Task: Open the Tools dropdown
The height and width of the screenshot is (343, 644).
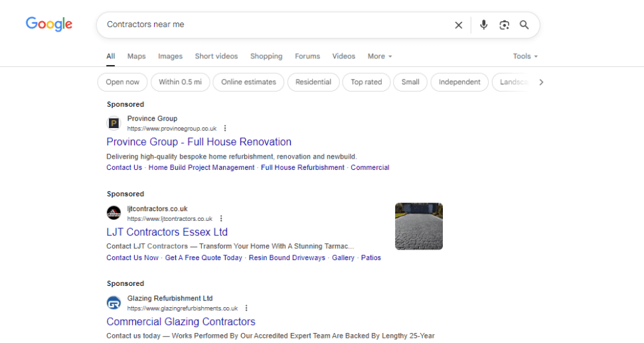Action: [x=525, y=56]
